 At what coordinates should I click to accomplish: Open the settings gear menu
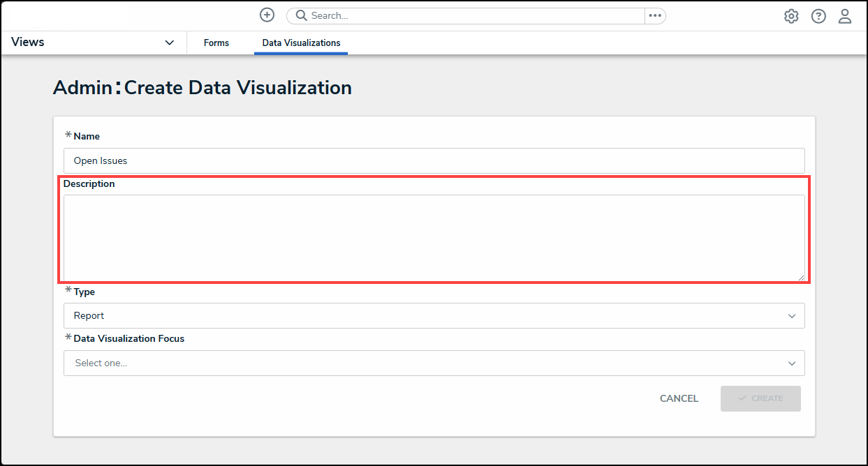[791, 16]
